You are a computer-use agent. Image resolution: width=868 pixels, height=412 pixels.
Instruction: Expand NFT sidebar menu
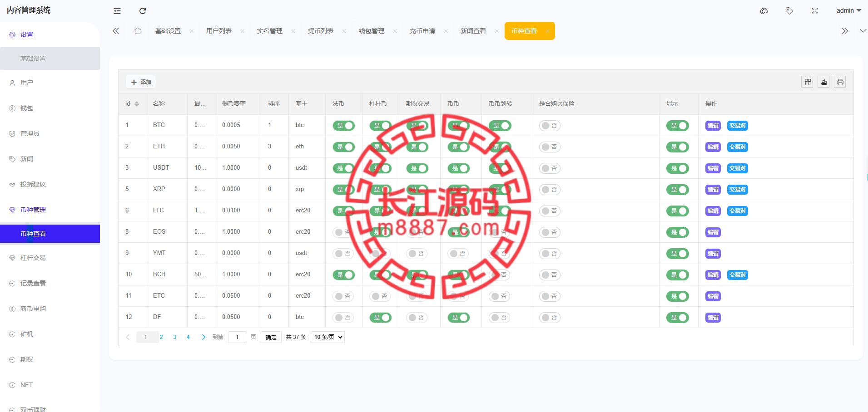coord(50,385)
